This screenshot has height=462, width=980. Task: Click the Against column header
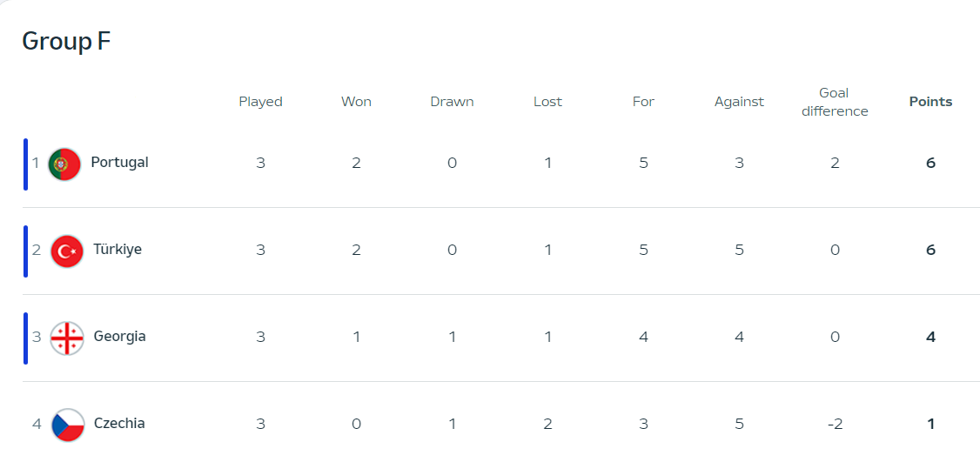click(x=740, y=102)
